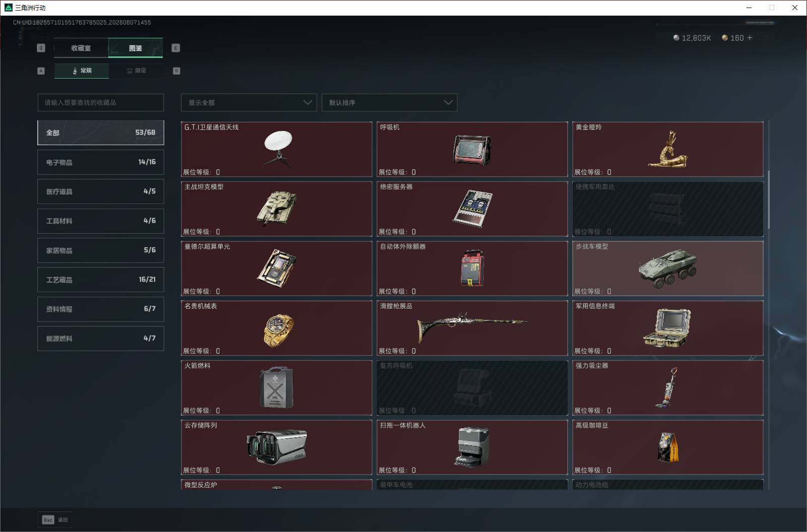
Task: Select the 常规 sub-tab
Action: coord(82,71)
